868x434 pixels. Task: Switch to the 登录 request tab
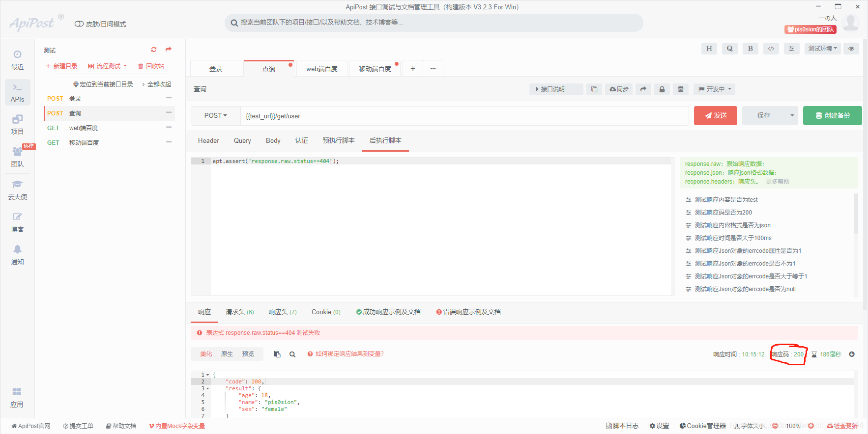[x=216, y=69]
